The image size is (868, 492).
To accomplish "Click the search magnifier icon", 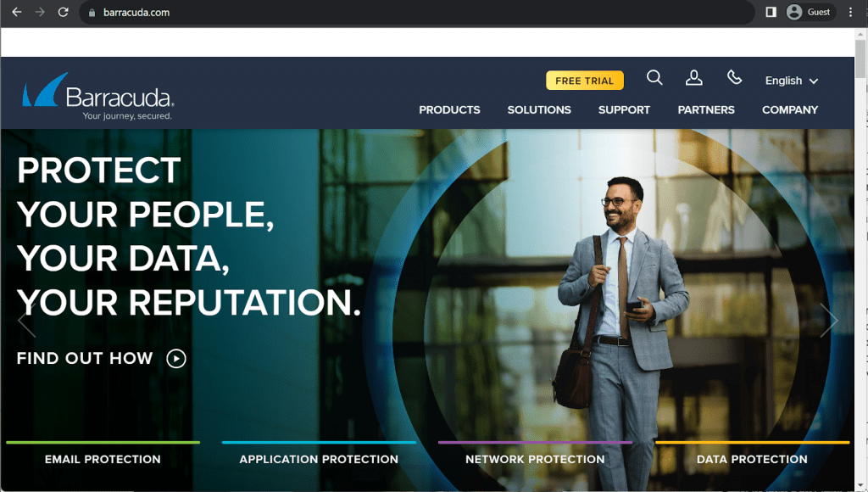I will 654,77.
